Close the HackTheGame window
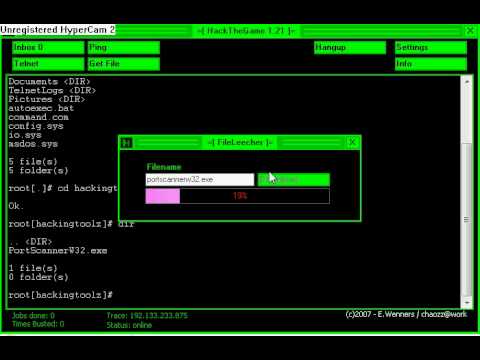The width and height of the screenshot is (480, 360). 470,31
